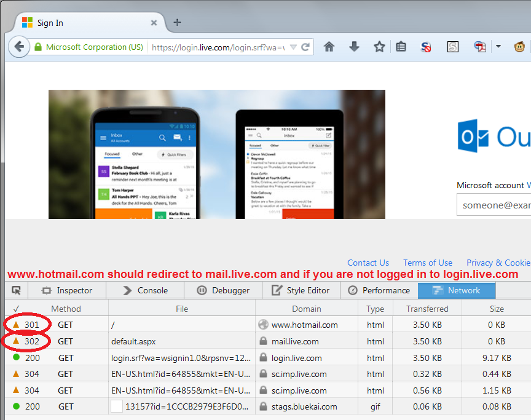This screenshot has height=420, width=531.
Task: Bookmark this page with the star icon
Action: click(x=379, y=46)
